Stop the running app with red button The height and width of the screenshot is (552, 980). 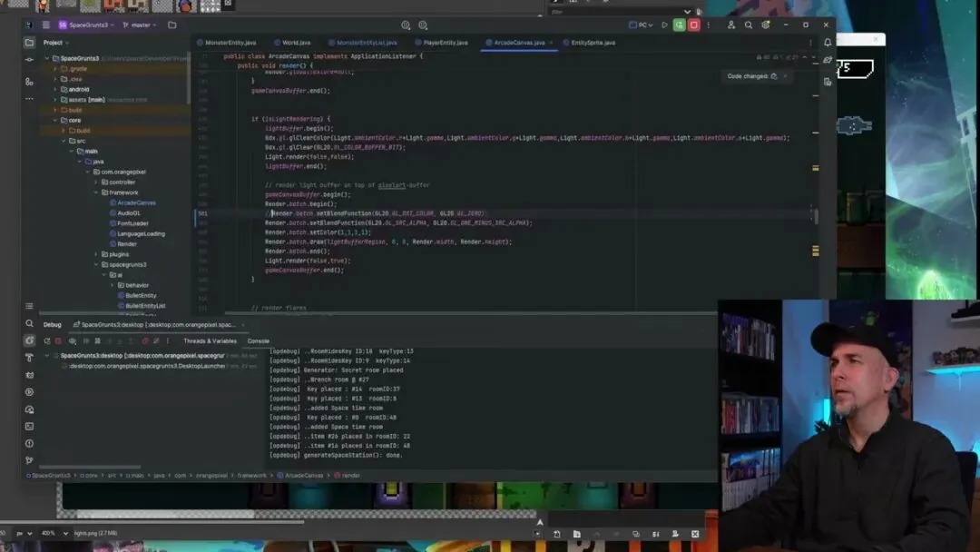pyautogui.click(x=694, y=25)
